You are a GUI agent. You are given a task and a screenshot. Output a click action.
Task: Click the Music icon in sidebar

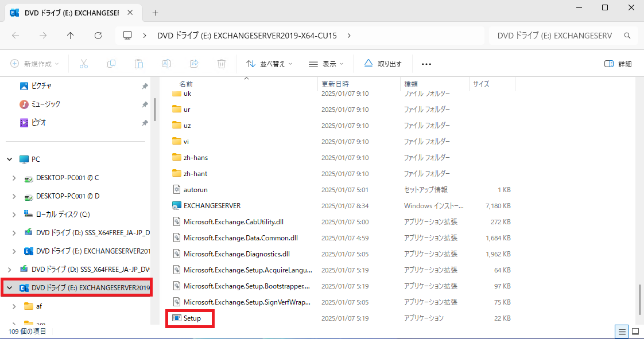click(24, 104)
